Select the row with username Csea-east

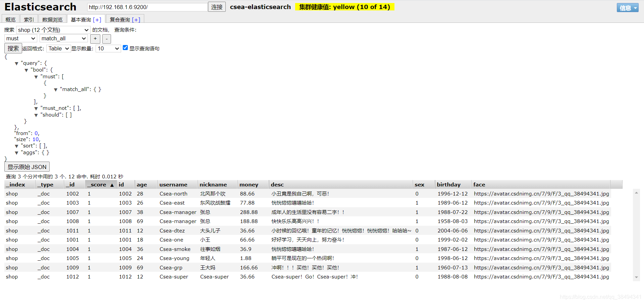307,203
